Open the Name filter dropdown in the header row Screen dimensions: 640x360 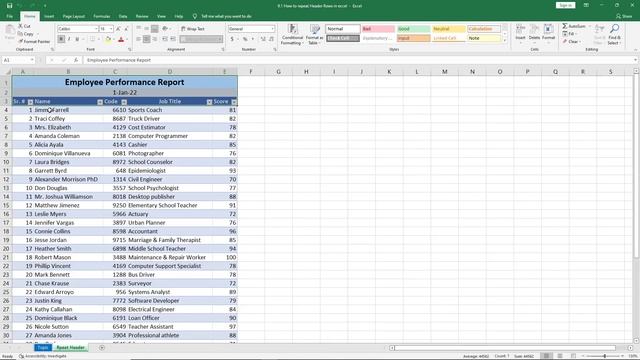pos(100,102)
